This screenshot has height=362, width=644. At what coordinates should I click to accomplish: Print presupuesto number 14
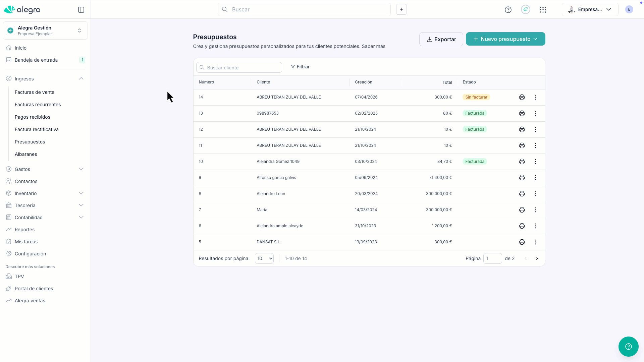pyautogui.click(x=522, y=97)
